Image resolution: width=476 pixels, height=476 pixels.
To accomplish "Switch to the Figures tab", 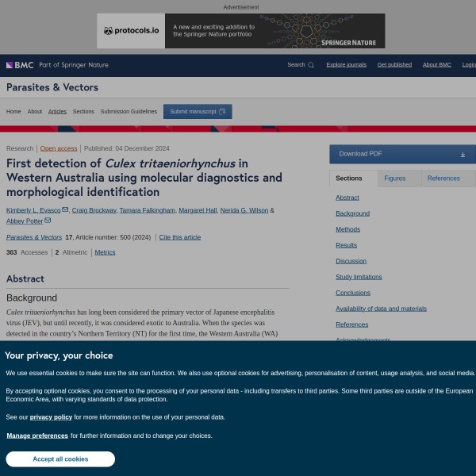I will [394, 178].
